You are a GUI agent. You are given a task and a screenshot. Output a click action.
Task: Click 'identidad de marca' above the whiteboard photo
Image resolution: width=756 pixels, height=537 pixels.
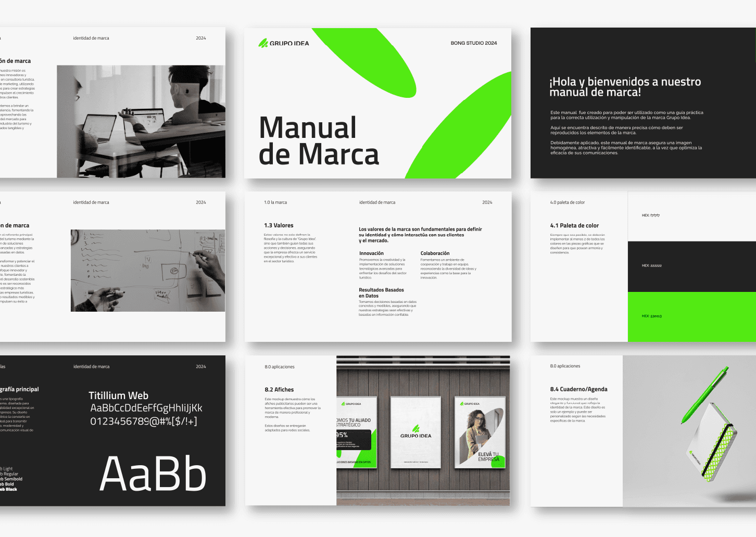pyautogui.click(x=91, y=202)
